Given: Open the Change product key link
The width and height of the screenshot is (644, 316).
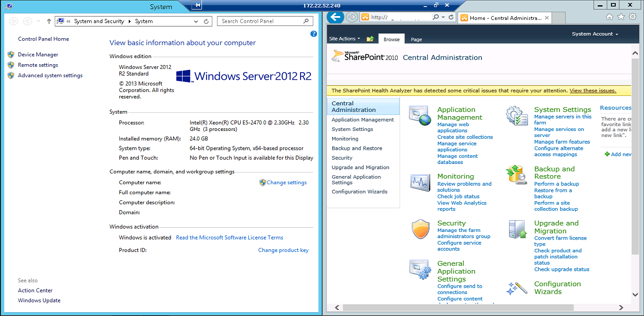Looking at the screenshot, I should [x=283, y=250].
